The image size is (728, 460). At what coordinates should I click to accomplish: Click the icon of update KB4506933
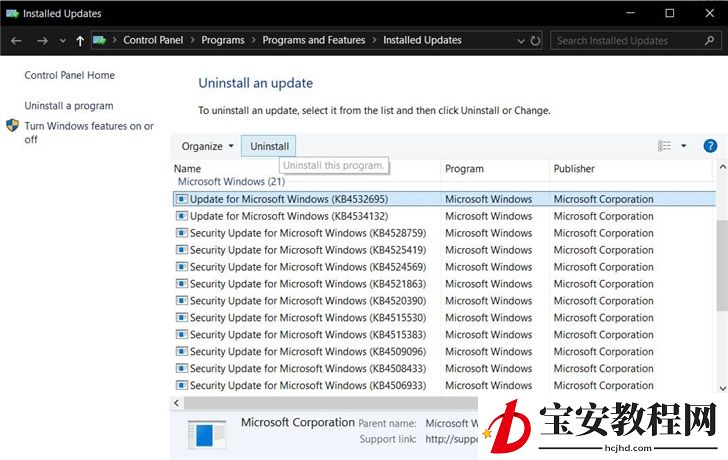click(182, 385)
